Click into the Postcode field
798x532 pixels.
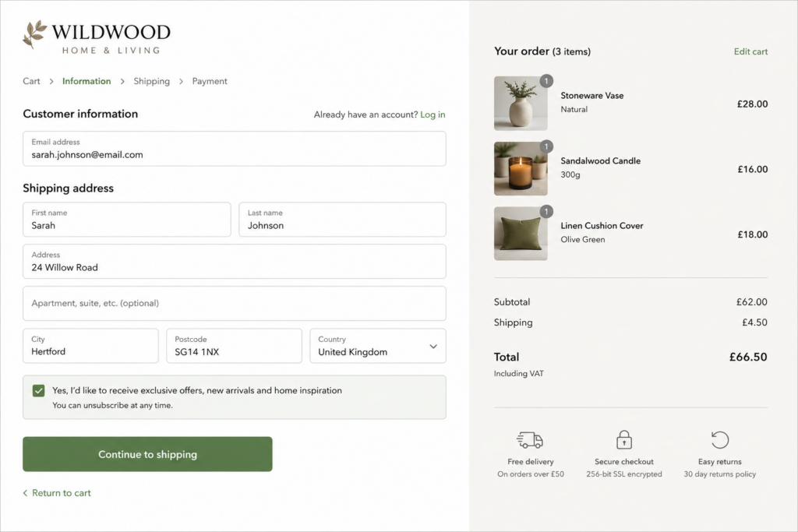(x=234, y=346)
